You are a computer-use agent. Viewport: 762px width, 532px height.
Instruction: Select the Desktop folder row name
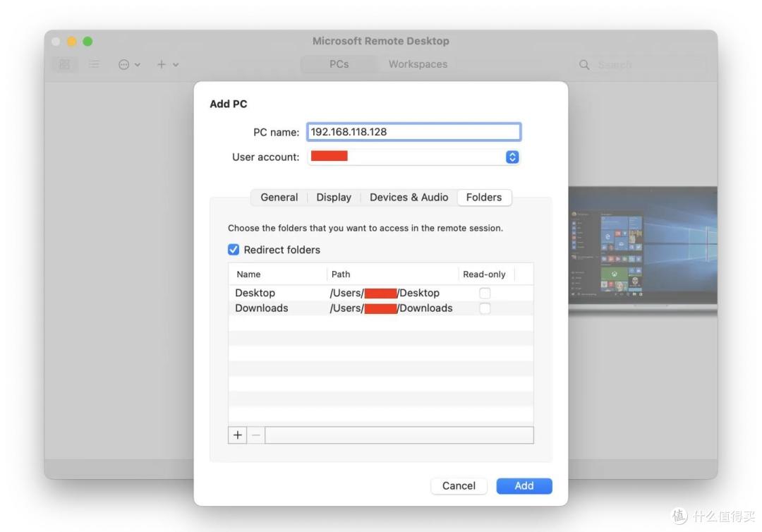(255, 293)
